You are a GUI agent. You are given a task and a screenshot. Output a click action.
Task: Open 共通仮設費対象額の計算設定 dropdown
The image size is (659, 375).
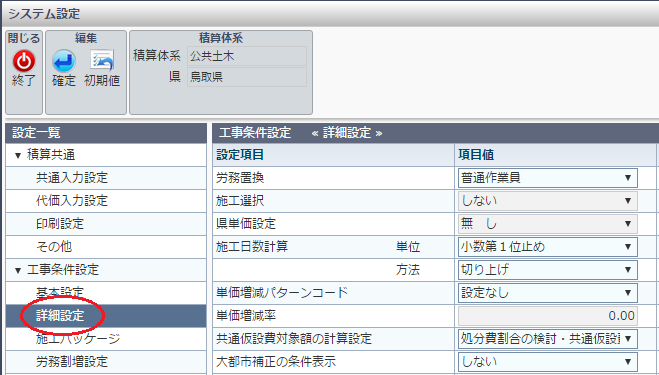pos(548,338)
